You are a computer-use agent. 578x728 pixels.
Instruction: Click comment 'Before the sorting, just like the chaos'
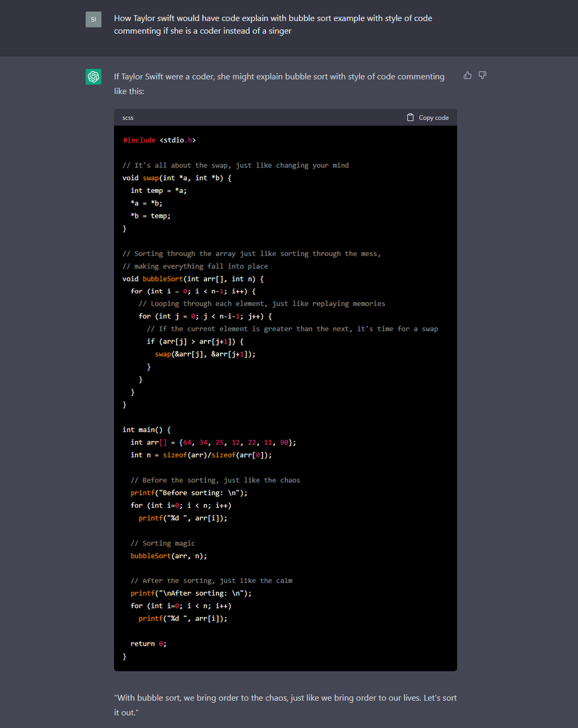click(x=215, y=480)
